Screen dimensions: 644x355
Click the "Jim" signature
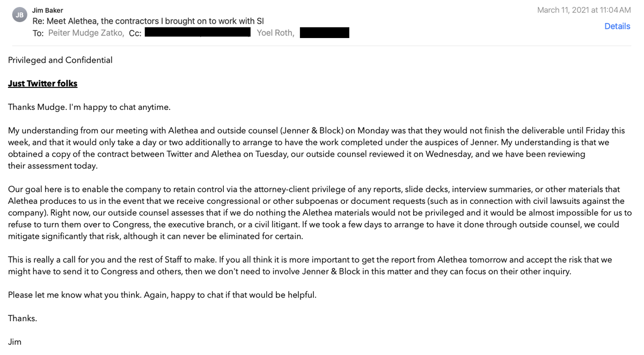coord(15,342)
